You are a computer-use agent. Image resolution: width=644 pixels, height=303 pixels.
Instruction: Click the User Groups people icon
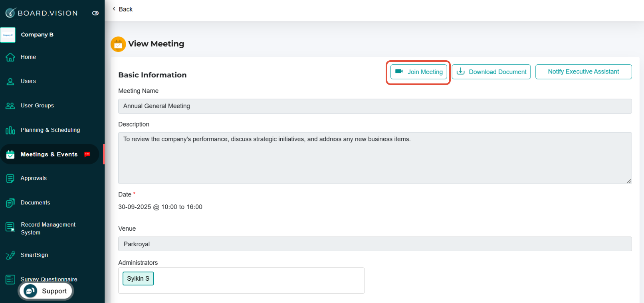tap(10, 106)
